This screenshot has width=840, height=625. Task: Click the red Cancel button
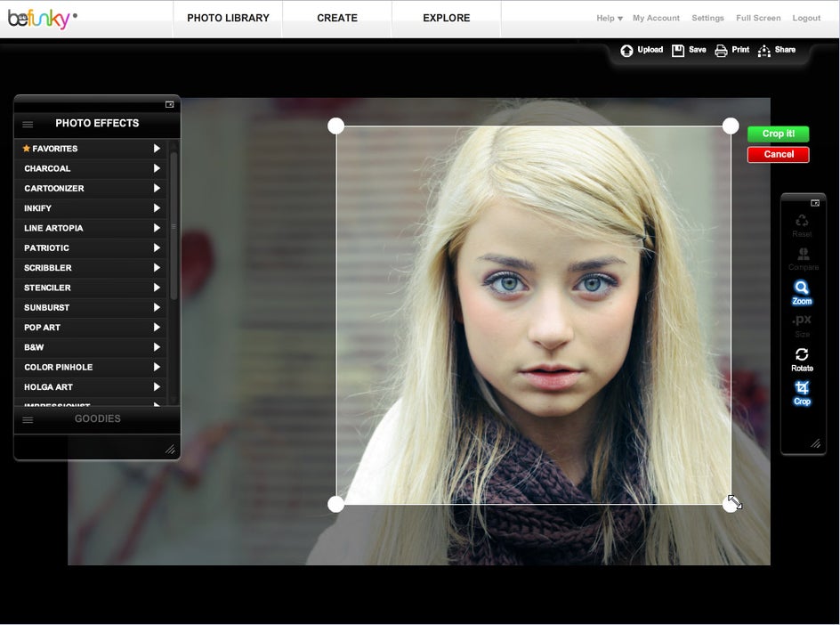[x=779, y=154]
